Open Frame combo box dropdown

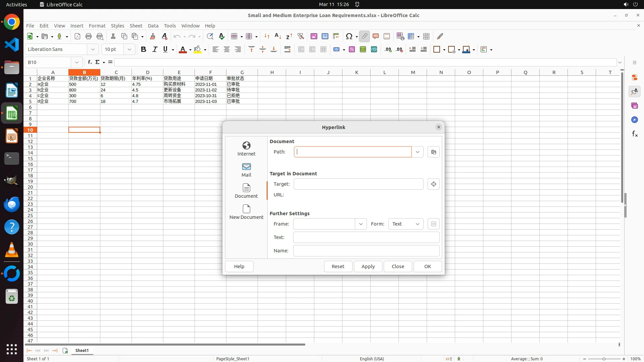click(361, 224)
